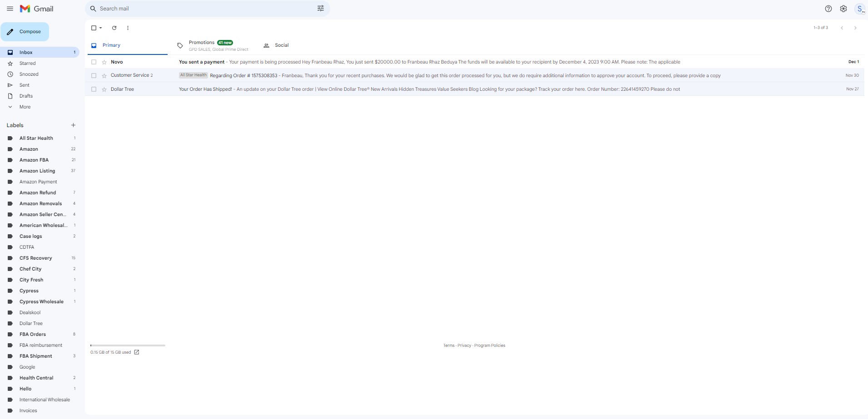
Task: Select the Dollar Tree email checkbox
Action: 94,89
